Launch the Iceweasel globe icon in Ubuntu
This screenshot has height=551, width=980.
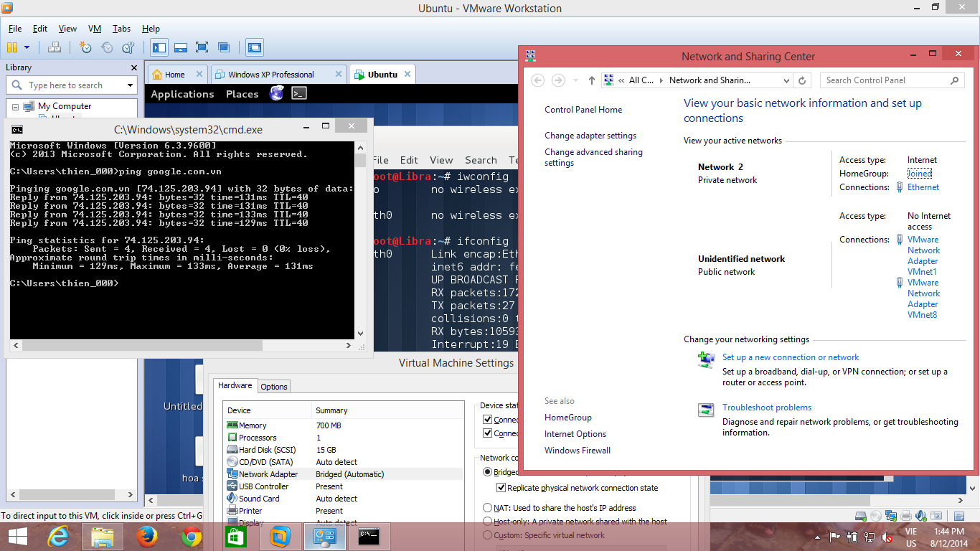click(276, 93)
